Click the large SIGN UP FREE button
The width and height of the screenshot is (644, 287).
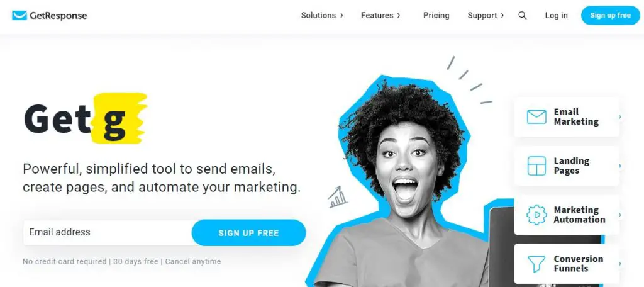248,233
